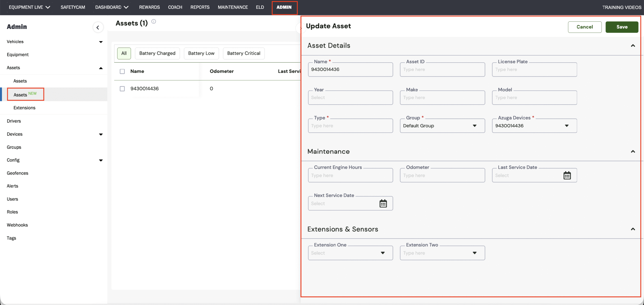
Task: Expand the Vehicles section in the sidebar
Action: pos(101,42)
